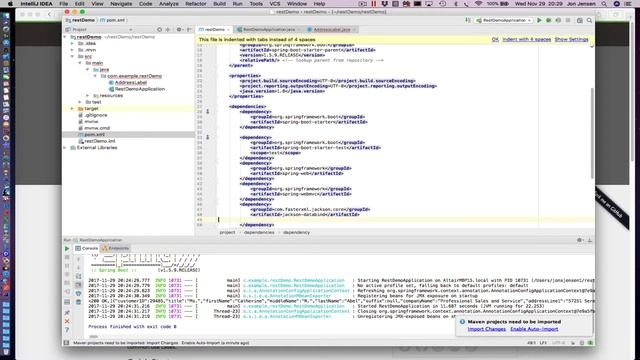Click the gutter icon next to first dependency
Viewport: 640px width, 360px height.
tap(207, 111)
